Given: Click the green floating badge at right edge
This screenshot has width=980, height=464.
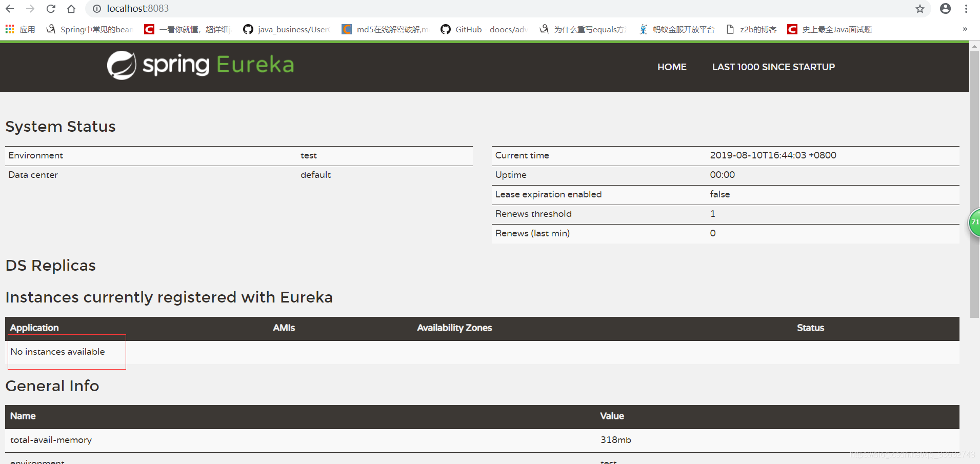Looking at the screenshot, I should (x=974, y=223).
